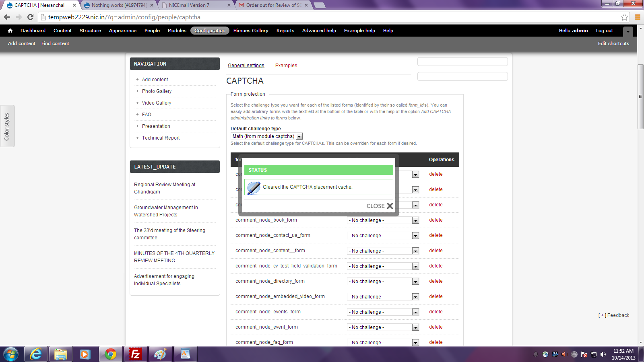Click the volume speaker tray icon

(x=603, y=354)
